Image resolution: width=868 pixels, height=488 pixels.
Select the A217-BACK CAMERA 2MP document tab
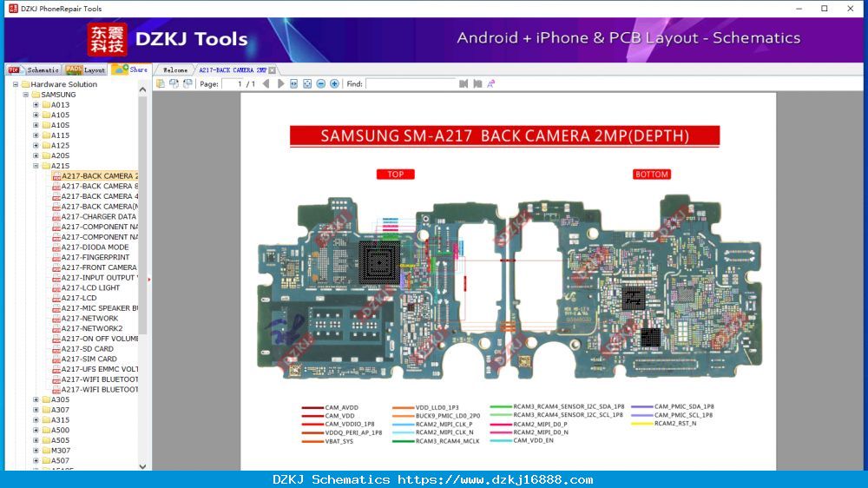(233, 69)
